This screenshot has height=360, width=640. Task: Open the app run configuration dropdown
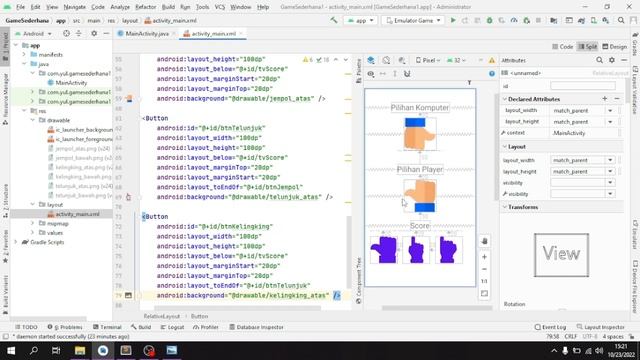point(360,20)
